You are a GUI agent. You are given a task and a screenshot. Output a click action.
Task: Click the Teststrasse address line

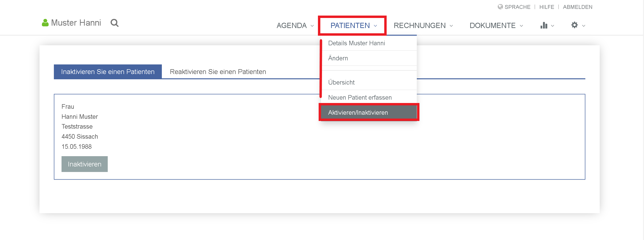pyautogui.click(x=77, y=127)
